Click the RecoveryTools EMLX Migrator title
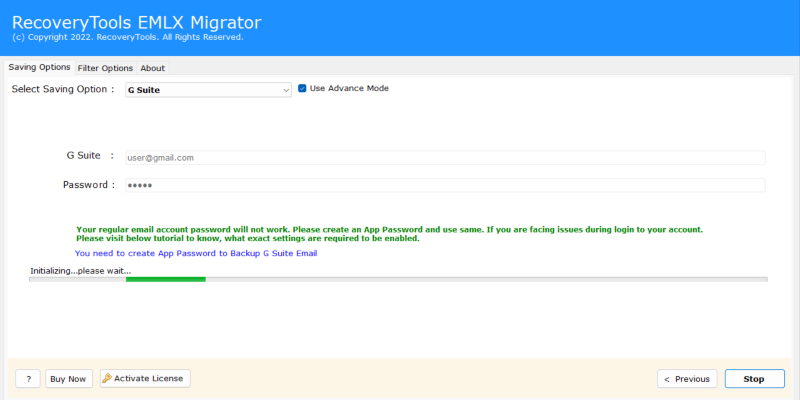This screenshot has height=400, width=800. (x=136, y=22)
